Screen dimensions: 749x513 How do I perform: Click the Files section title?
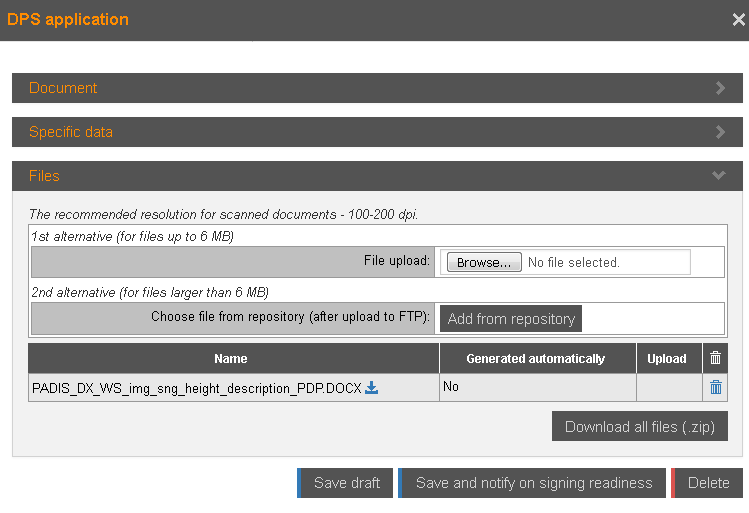click(44, 176)
